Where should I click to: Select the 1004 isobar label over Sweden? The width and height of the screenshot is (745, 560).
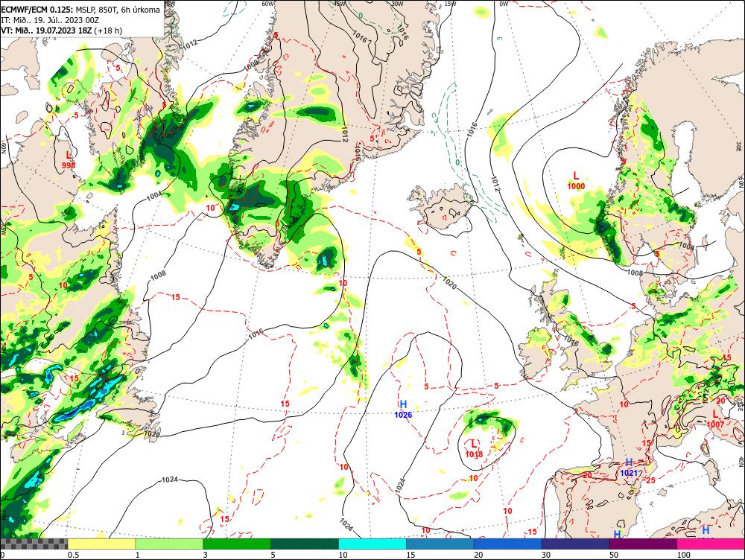(686, 246)
